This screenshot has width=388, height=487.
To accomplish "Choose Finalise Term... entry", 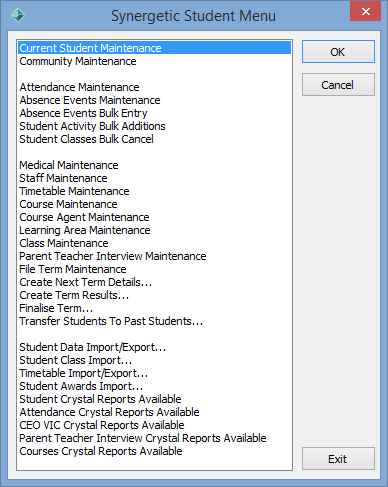I will (x=56, y=308).
